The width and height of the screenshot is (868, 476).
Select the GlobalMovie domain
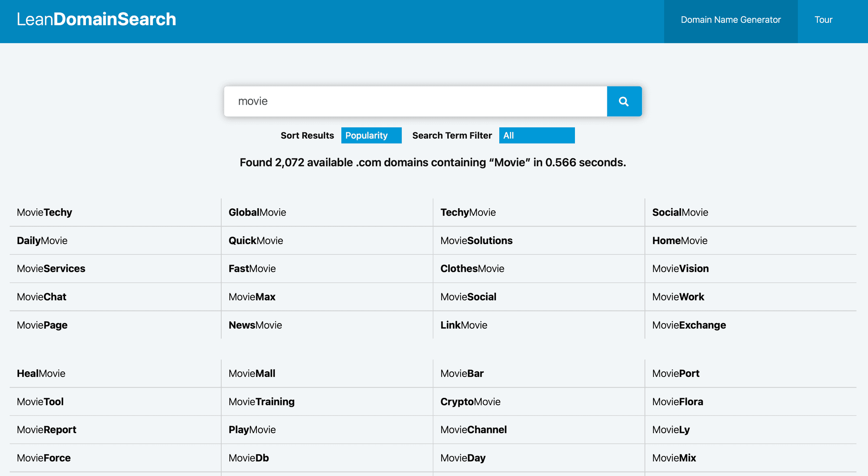pos(257,212)
